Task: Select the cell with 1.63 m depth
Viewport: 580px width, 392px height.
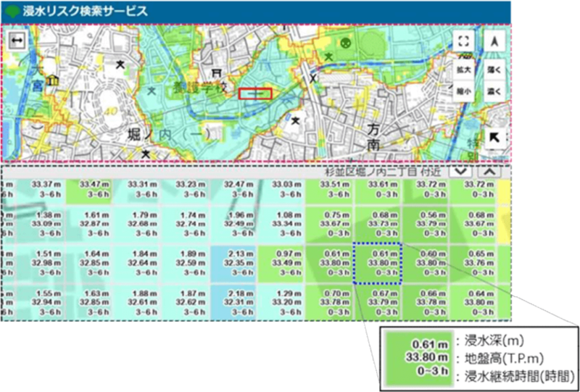Action: (89, 302)
